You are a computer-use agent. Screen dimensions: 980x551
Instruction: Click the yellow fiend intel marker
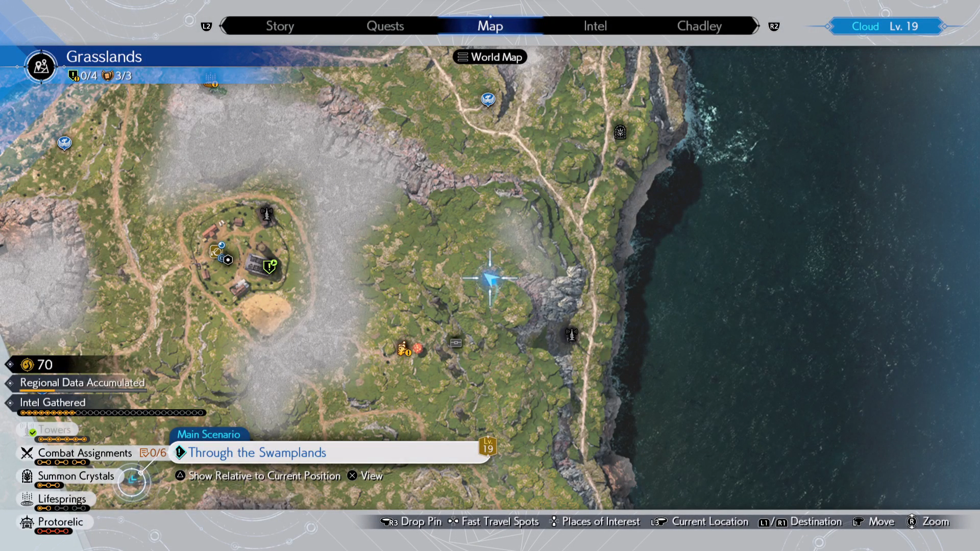point(404,349)
